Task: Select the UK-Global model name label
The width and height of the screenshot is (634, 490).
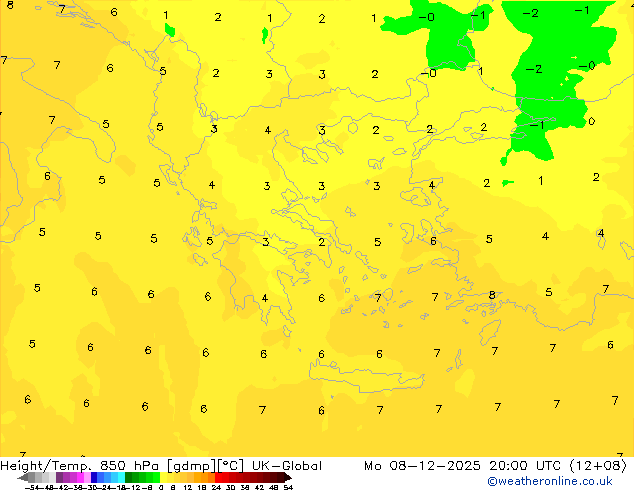Action: [287, 466]
